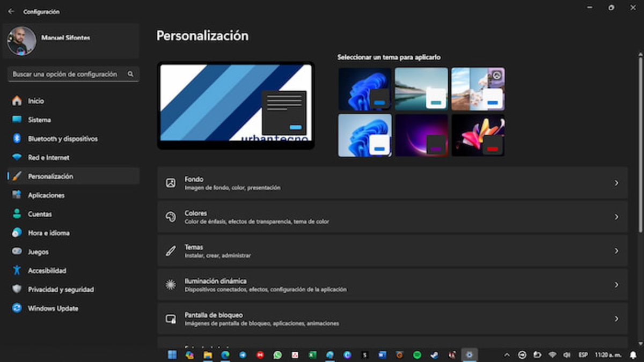Click the Fondo picture icon
Viewport: 644px width, 362px height.
tap(171, 183)
